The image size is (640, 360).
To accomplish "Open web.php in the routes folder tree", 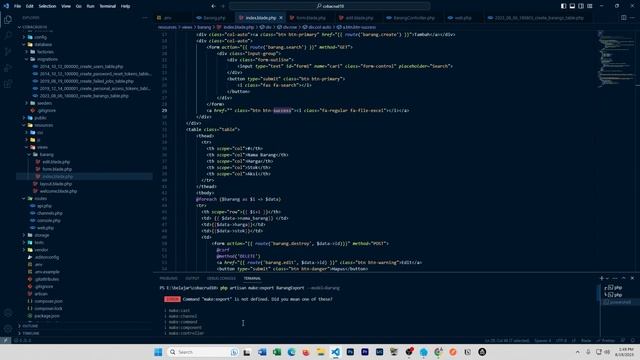I will click(x=45, y=228).
